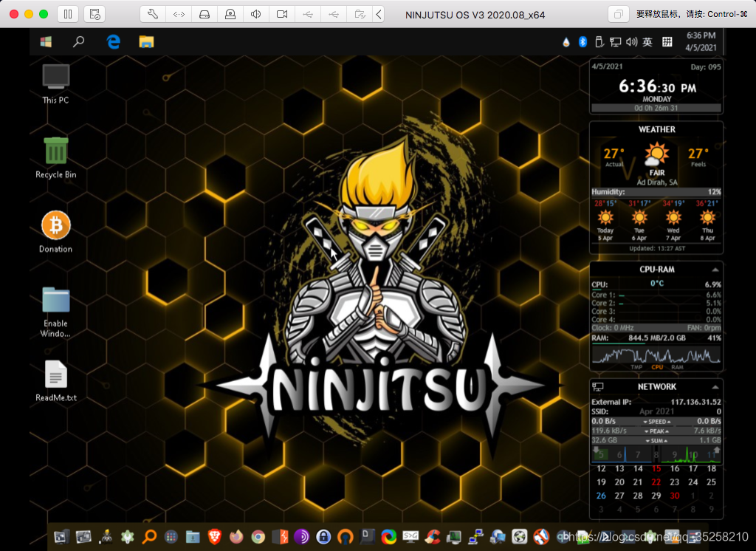Switch the 英 input language indicator

647,42
